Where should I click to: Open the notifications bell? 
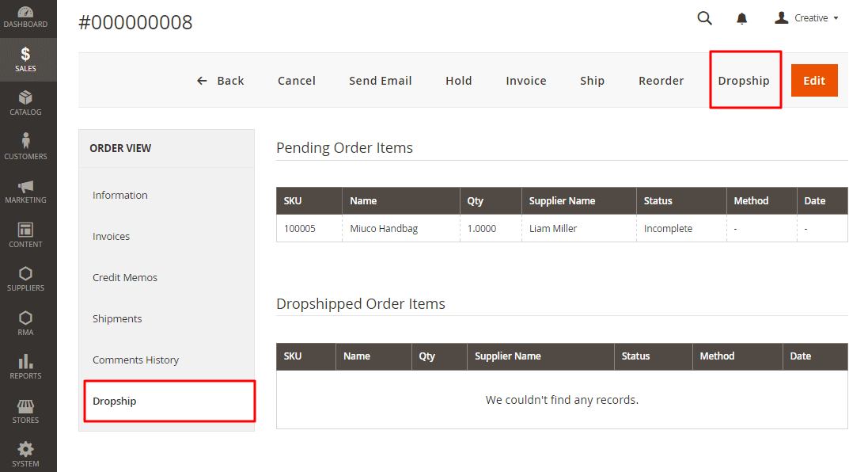(741, 18)
